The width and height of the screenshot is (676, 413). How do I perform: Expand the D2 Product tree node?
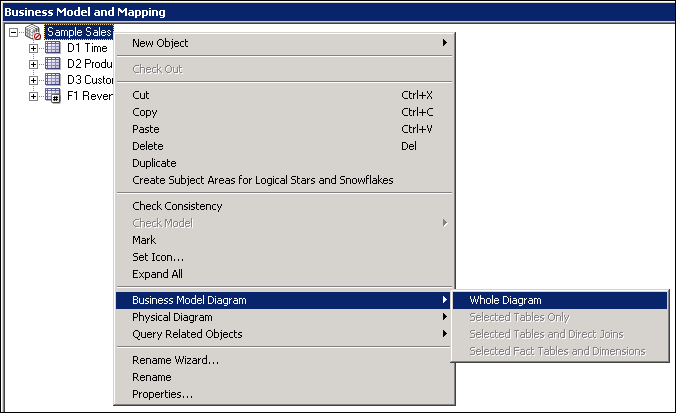(34, 64)
